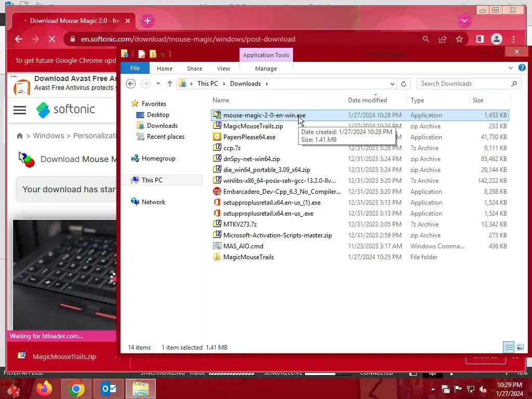Go up one folder level
Image resolution: width=532 pixels, height=399 pixels.
click(x=170, y=84)
